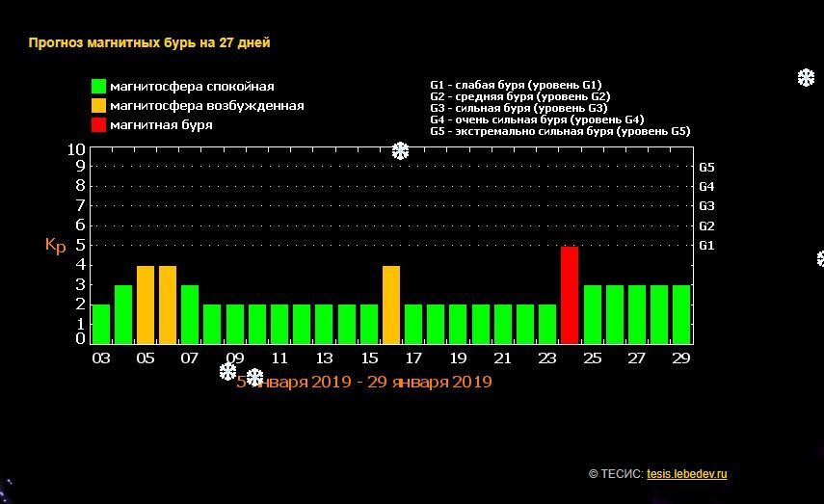Click the date label 15 on x-axis
824x504 pixels.
coord(369,358)
